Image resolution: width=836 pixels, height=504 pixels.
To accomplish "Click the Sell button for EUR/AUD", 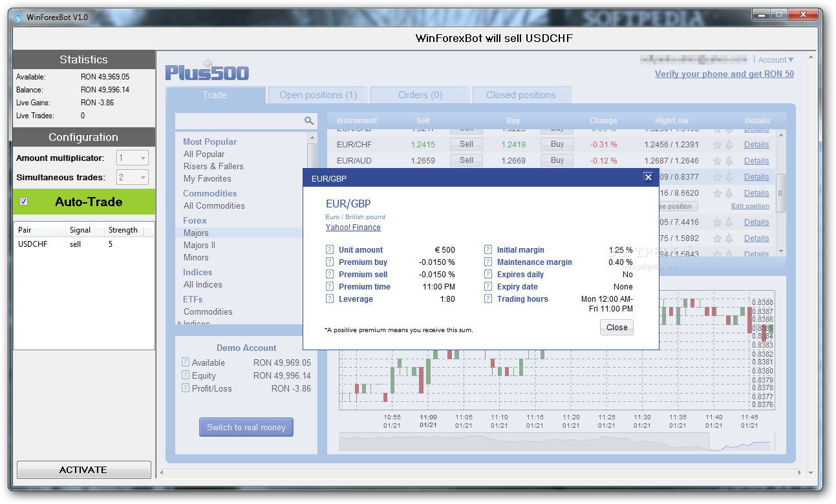I will 466,160.
